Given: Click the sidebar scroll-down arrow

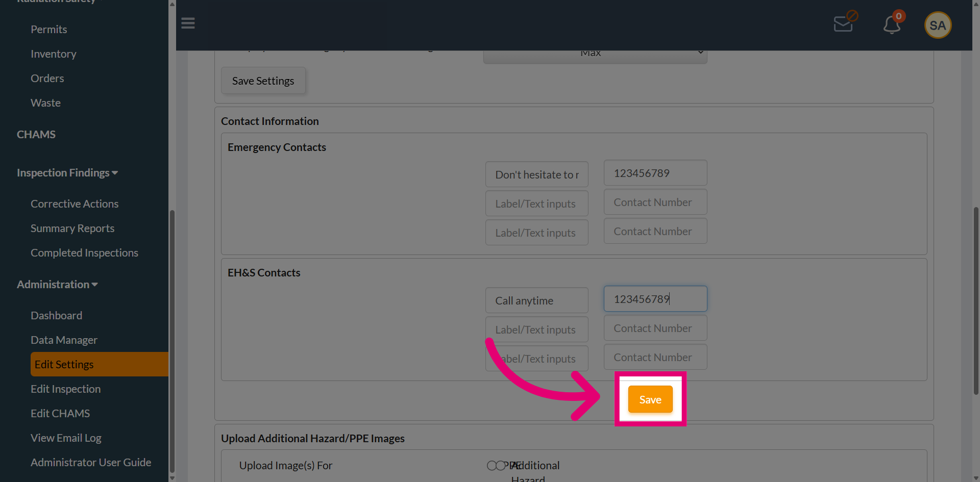Looking at the screenshot, I should point(172,478).
